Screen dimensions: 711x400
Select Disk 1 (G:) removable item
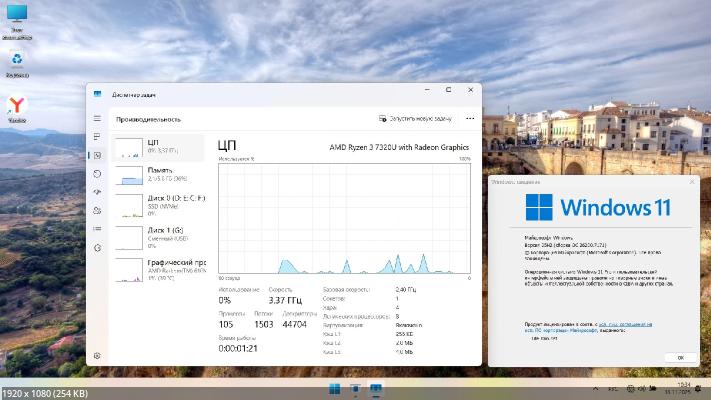(x=160, y=235)
